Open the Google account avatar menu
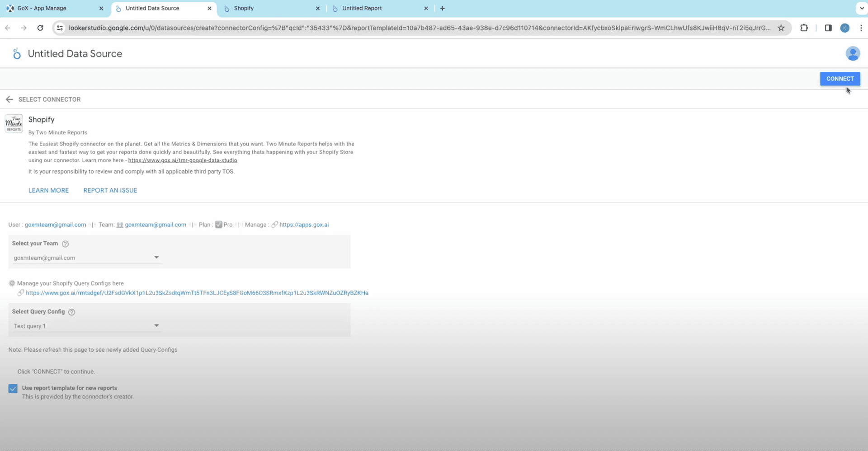This screenshot has height=451, width=868. (x=852, y=54)
